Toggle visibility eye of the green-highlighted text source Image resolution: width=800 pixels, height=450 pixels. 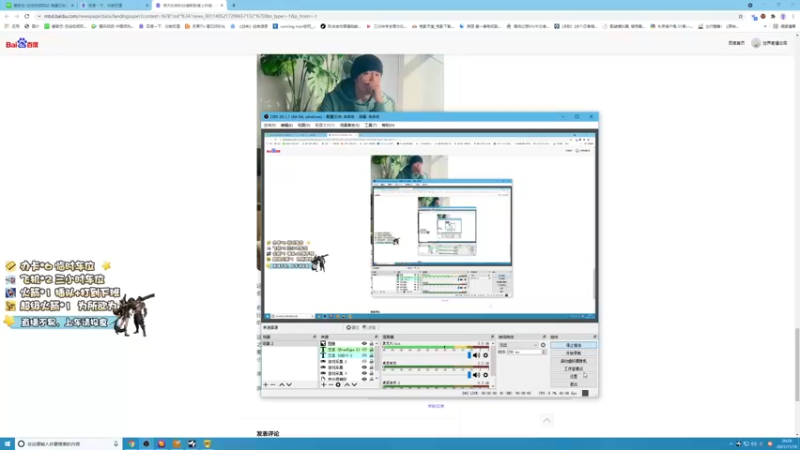coord(364,349)
